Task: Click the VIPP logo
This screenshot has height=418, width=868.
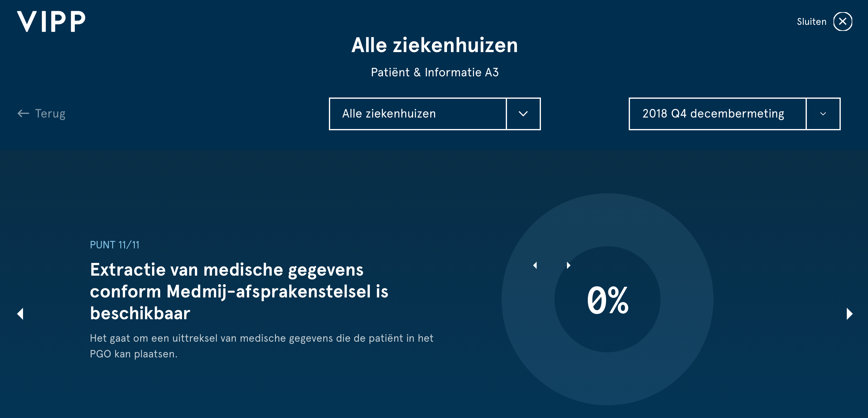Action: pyautogui.click(x=51, y=22)
